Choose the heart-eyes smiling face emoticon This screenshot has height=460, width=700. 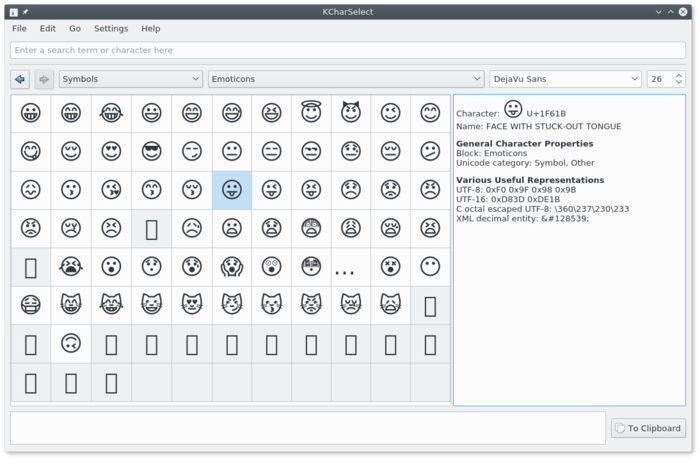point(111,151)
